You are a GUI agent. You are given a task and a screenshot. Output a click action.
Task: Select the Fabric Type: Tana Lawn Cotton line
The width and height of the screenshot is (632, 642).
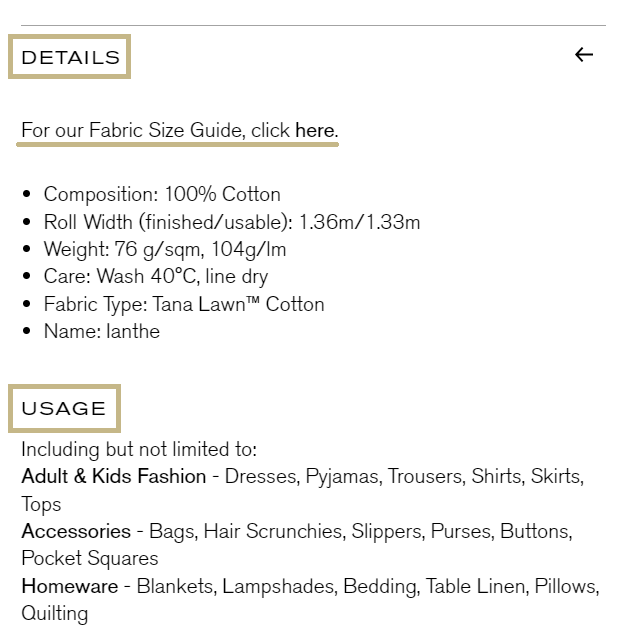tap(184, 304)
